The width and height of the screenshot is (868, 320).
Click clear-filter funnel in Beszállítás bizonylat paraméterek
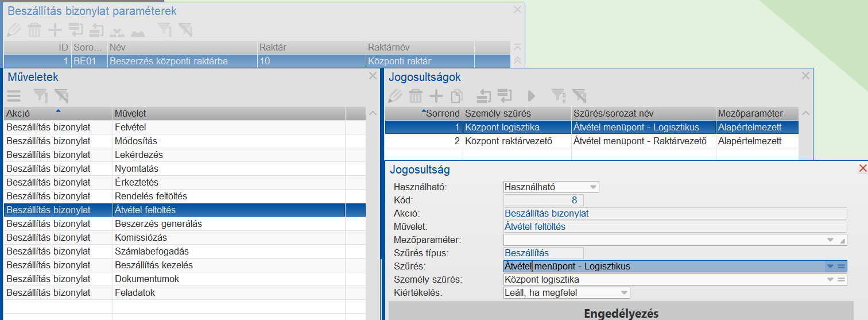coord(185,29)
